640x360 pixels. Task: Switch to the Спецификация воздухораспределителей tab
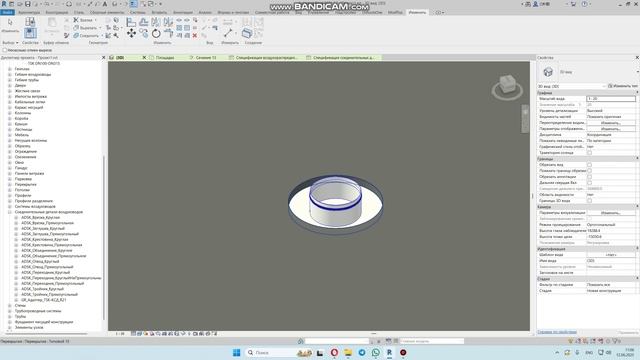pyautogui.click(x=267, y=58)
